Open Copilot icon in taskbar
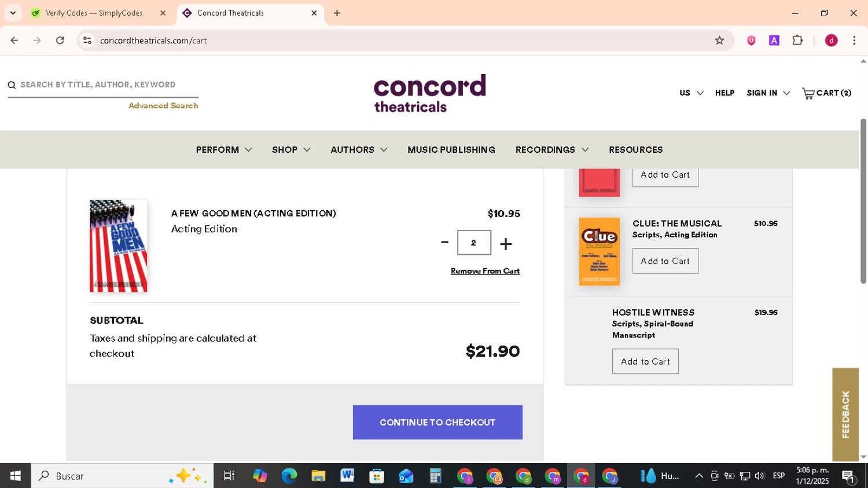Screen dimensions: 868x488 (x=260, y=476)
